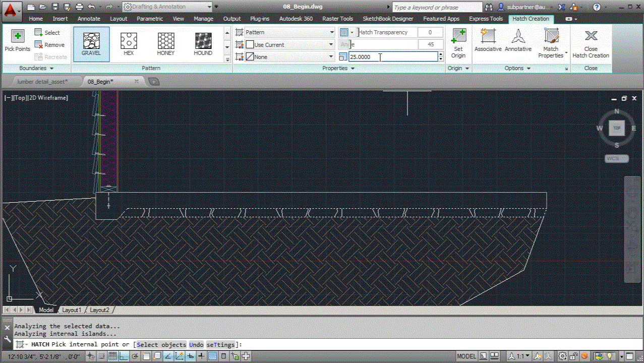Expand the Properties panel
644x363 pixels.
[x=338, y=68]
